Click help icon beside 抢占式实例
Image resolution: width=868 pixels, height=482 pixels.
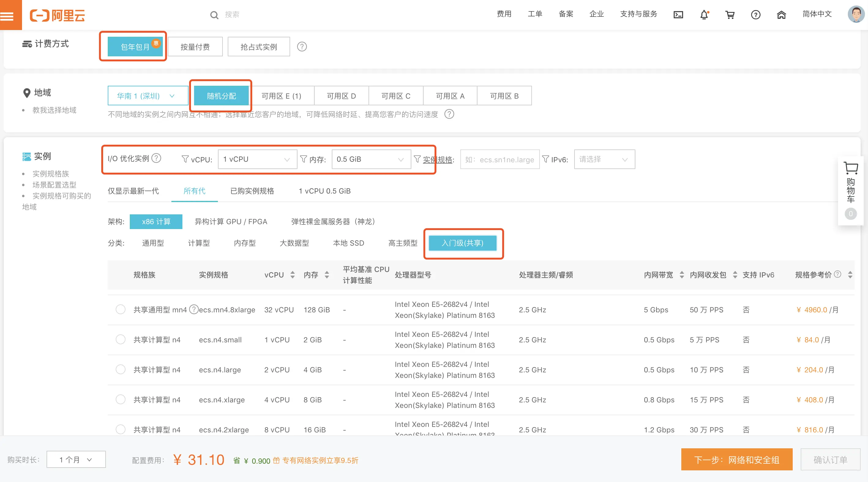click(302, 47)
